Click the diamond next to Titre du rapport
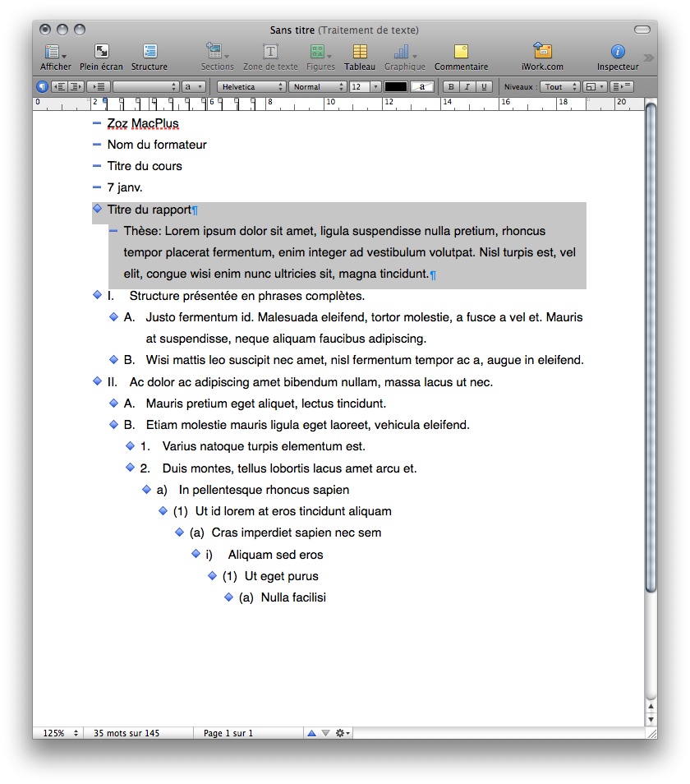Image resolution: width=690 pixels, height=784 pixels. (98, 209)
